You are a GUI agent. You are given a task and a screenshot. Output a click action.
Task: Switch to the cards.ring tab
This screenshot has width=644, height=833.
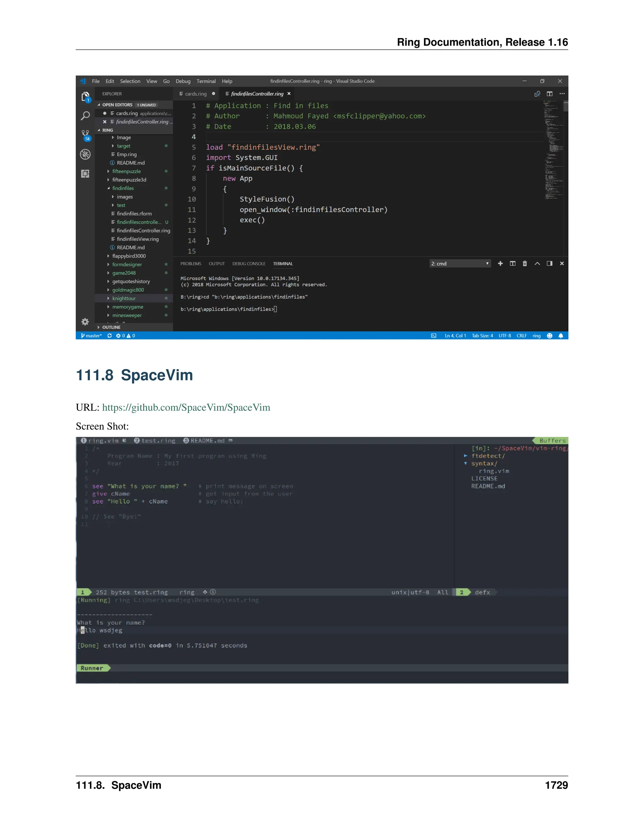(x=196, y=94)
